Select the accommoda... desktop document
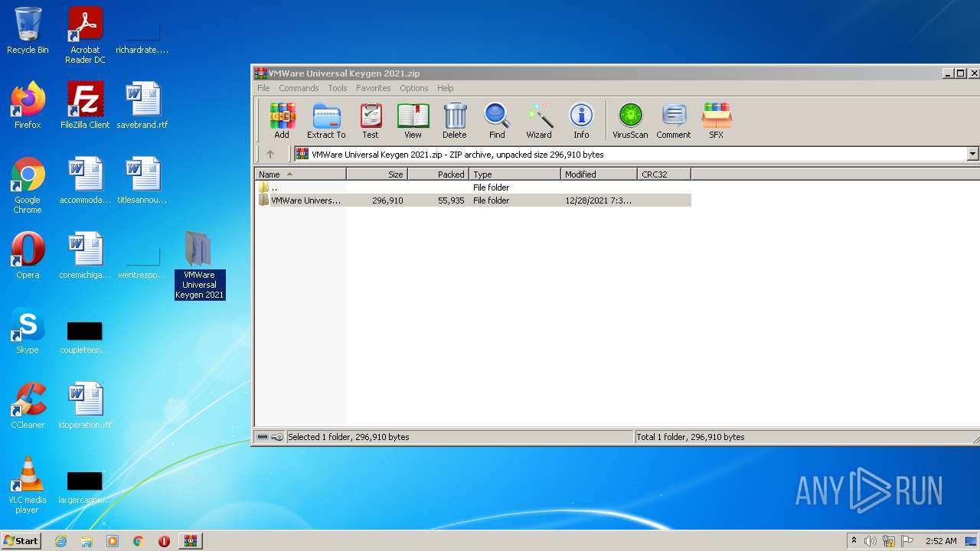 (85, 181)
